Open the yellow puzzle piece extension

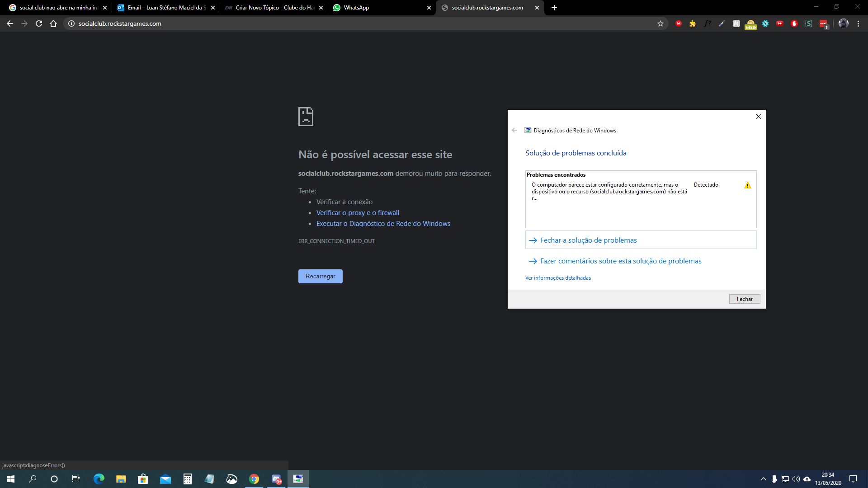click(693, 23)
